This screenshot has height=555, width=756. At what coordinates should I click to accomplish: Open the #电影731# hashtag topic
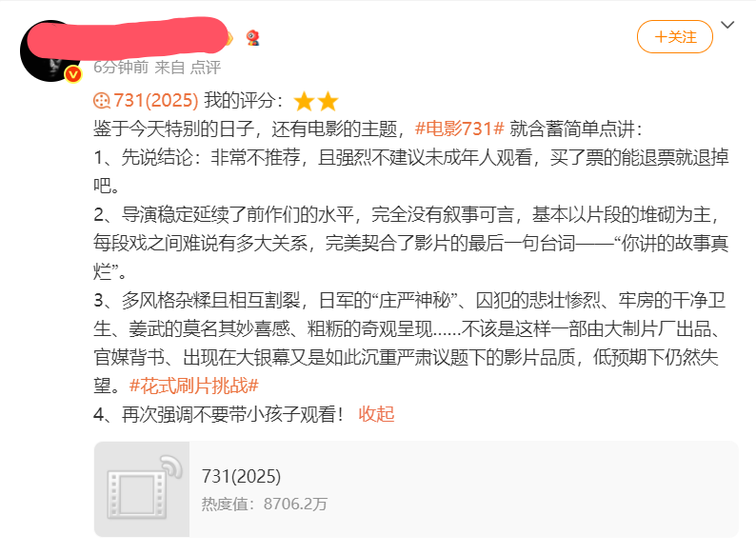pos(459,129)
